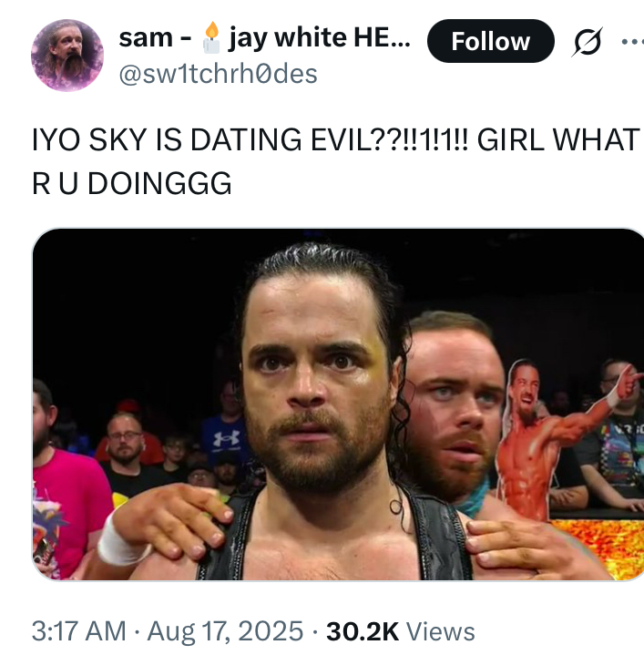This screenshot has width=644, height=655.
Task: View the 30.2K Views count
Action: coord(401,630)
